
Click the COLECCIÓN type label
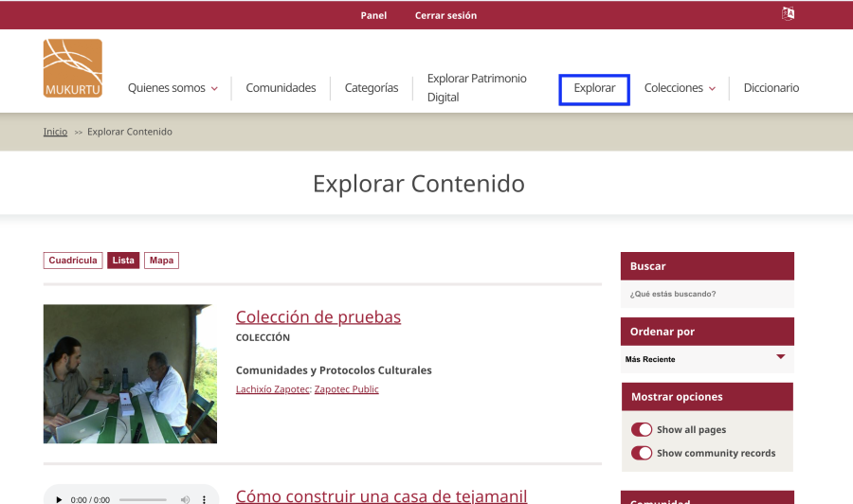(x=263, y=337)
